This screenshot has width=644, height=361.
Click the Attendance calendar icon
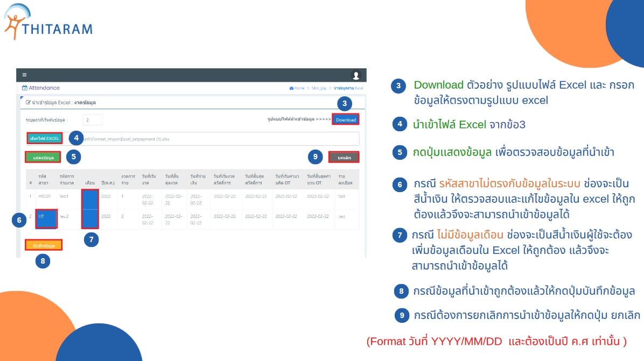tap(24, 88)
